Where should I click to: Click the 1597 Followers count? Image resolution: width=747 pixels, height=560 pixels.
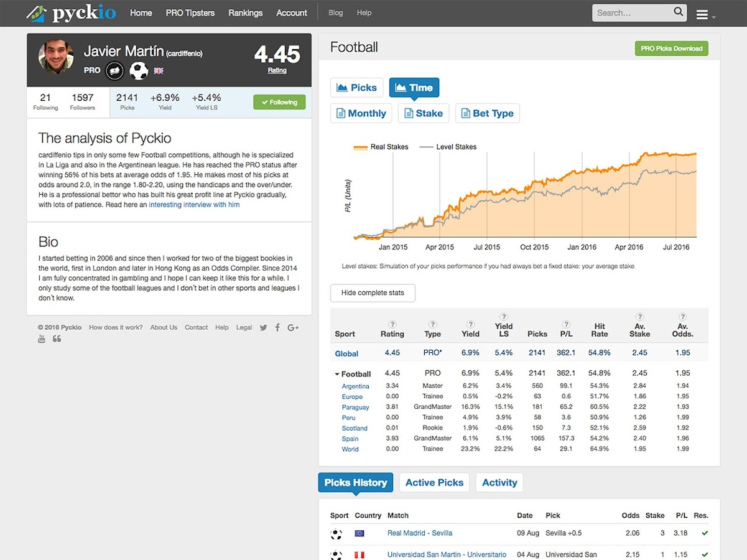tap(83, 102)
